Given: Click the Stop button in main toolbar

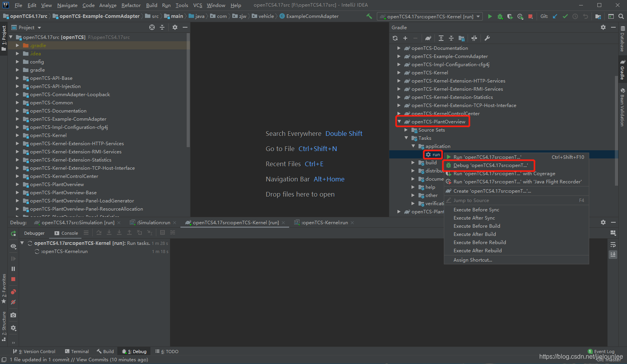Looking at the screenshot, I should (x=530, y=16).
